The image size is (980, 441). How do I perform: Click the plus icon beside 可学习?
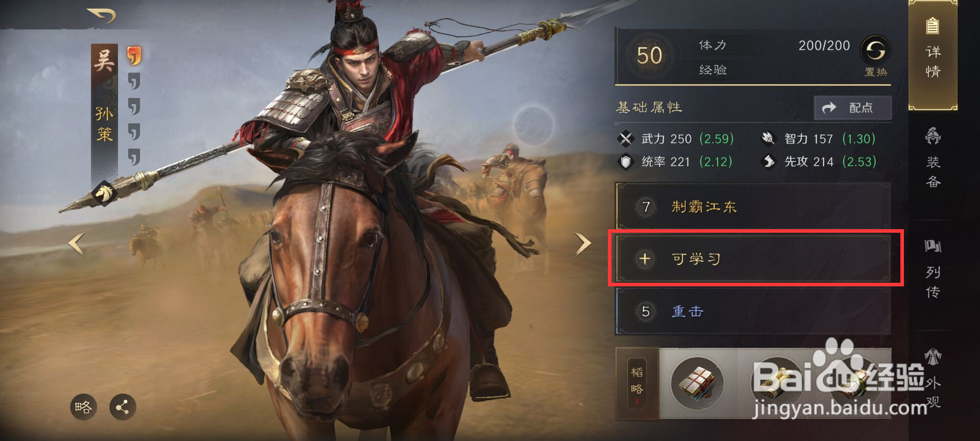(x=645, y=259)
